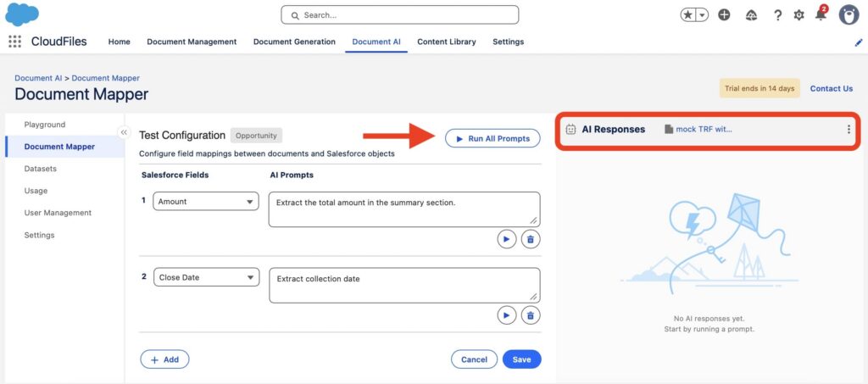868x384 pixels.
Task: Edit the Extract collection date prompt
Action: pos(404,286)
